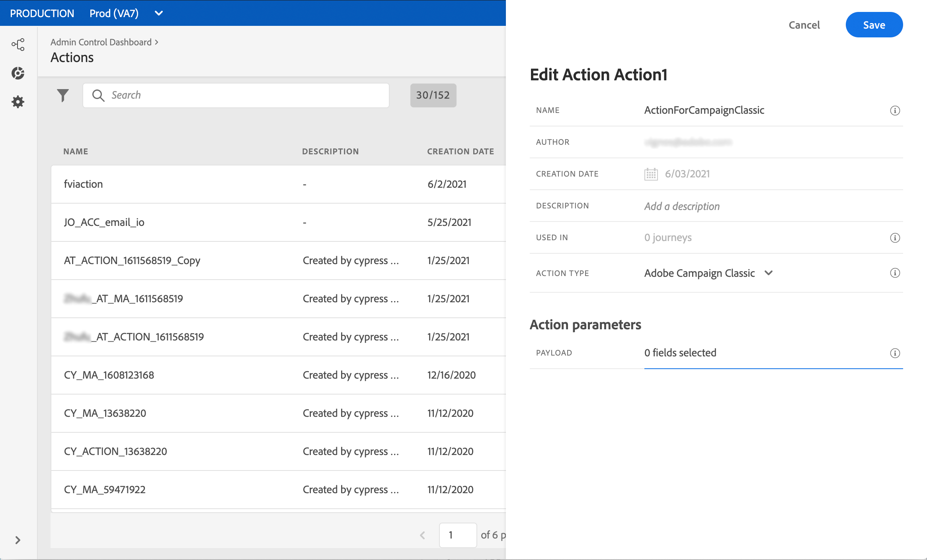The height and width of the screenshot is (560, 927).
Task: Click the dashboard gauge icon in sidebar
Action: point(18,73)
